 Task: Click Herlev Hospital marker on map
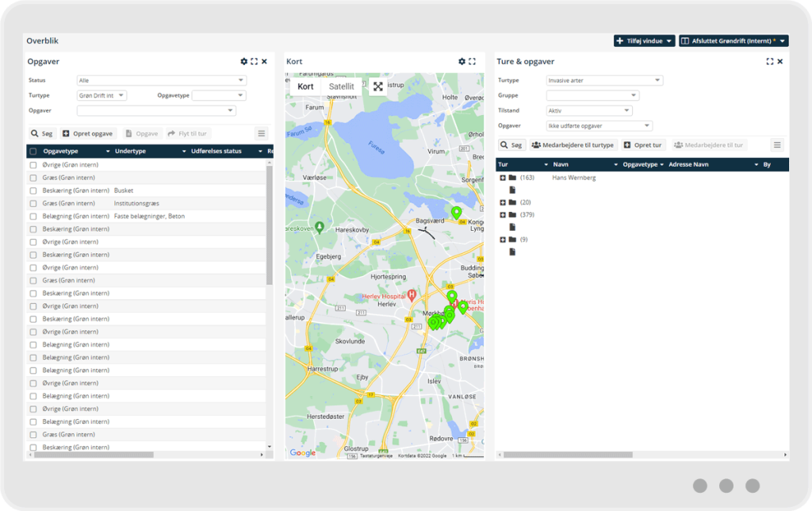(412, 295)
